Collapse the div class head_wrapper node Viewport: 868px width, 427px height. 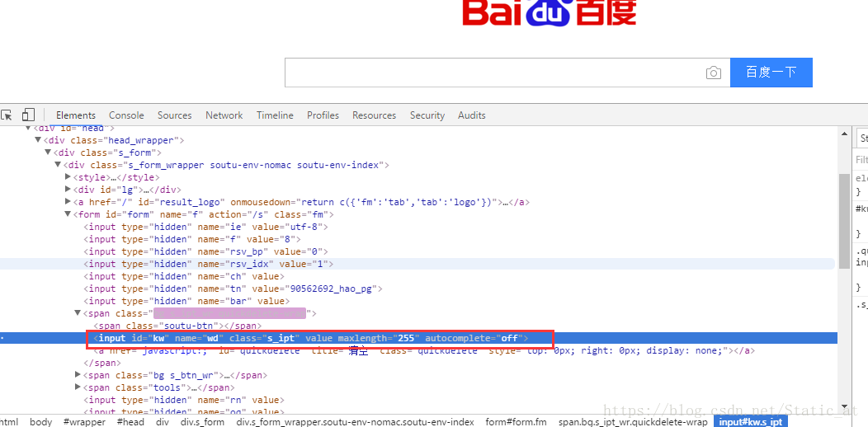point(38,140)
